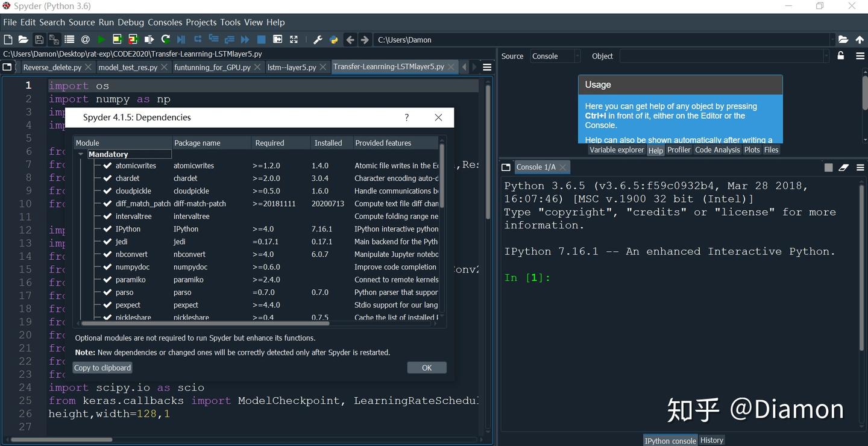868x446 pixels.
Task: Open the PYTHONPATH manager Python icon
Action: click(334, 40)
